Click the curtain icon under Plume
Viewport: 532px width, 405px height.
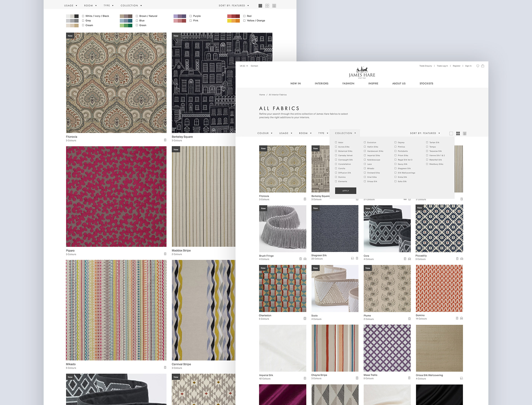409,319
